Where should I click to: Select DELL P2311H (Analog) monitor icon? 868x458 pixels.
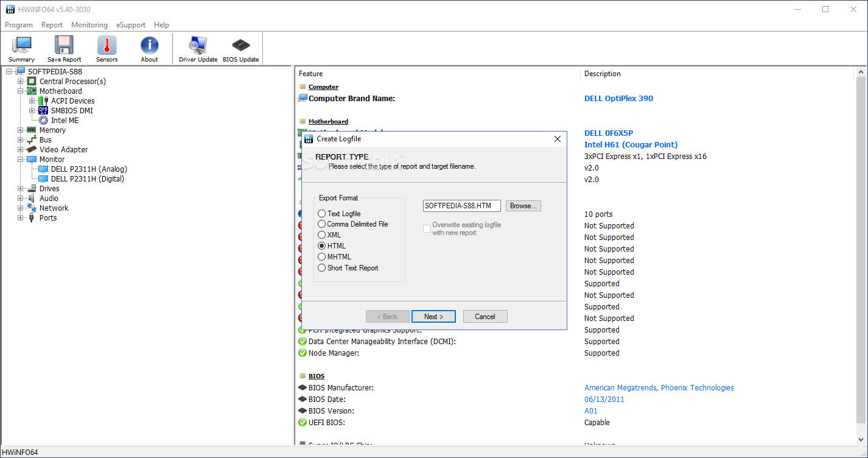(x=43, y=169)
